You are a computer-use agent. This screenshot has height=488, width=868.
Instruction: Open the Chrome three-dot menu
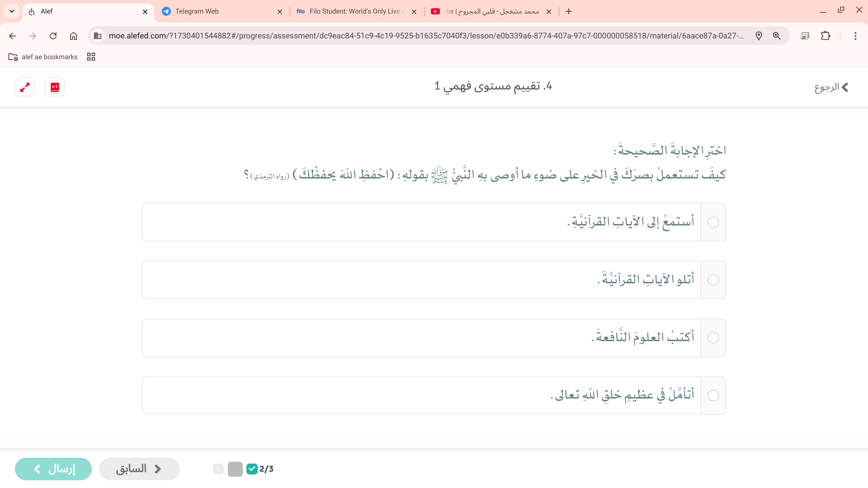pyautogui.click(x=855, y=36)
